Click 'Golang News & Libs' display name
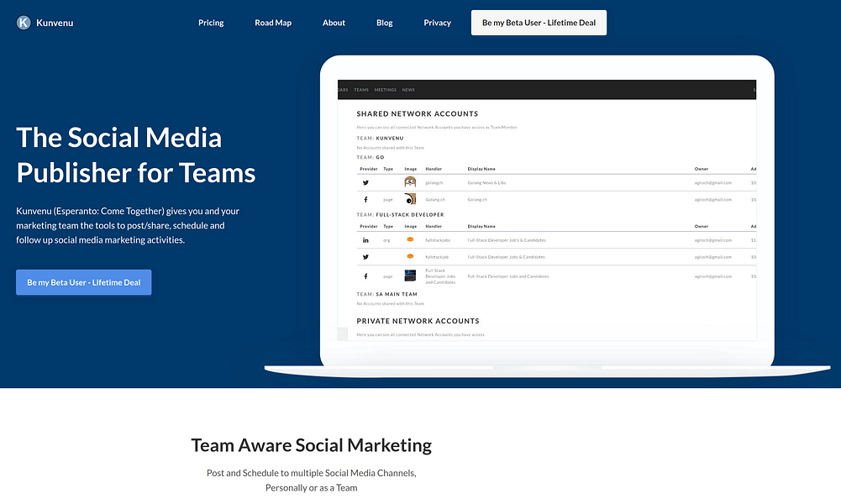Image resolution: width=841 pixels, height=504 pixels. (486, 183)
